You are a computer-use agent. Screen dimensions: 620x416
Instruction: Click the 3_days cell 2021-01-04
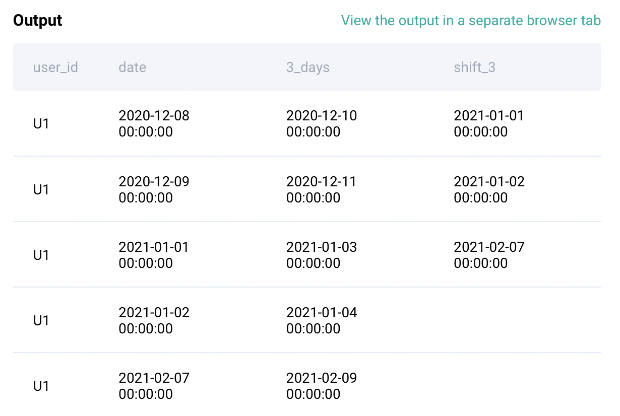coord(321,320)
